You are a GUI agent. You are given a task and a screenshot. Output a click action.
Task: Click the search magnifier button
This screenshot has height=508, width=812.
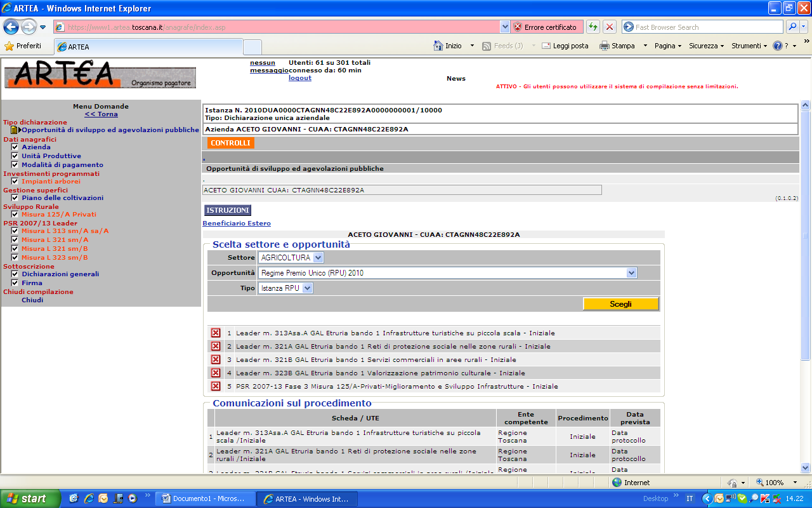[792, 27]
